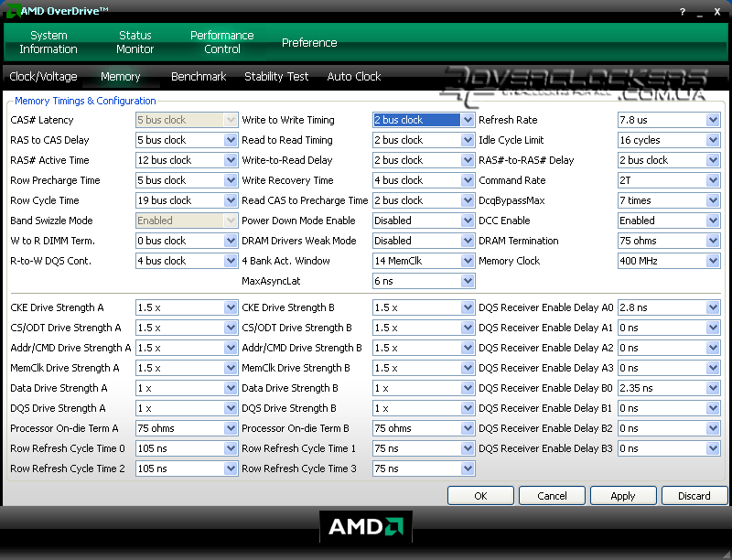Select the Memory sub-tab
Viewport: 732px width, 560px height.
coord(121,77)
